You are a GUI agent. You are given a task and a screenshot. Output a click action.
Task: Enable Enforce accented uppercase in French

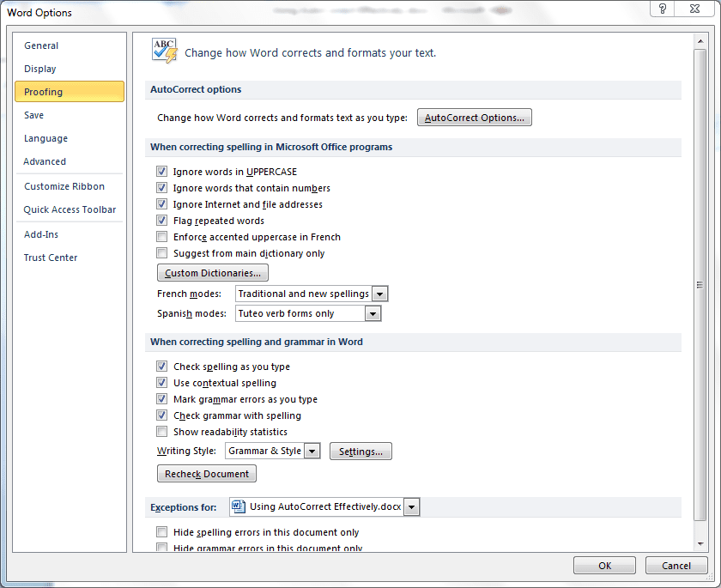coord(161,236)
